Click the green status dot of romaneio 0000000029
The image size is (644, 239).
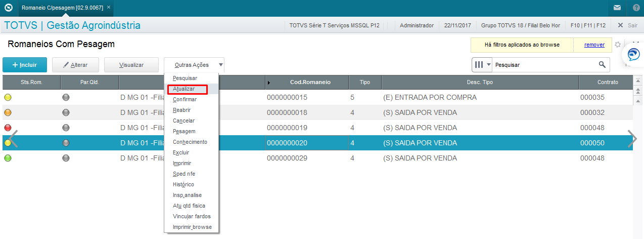[8, 158]
